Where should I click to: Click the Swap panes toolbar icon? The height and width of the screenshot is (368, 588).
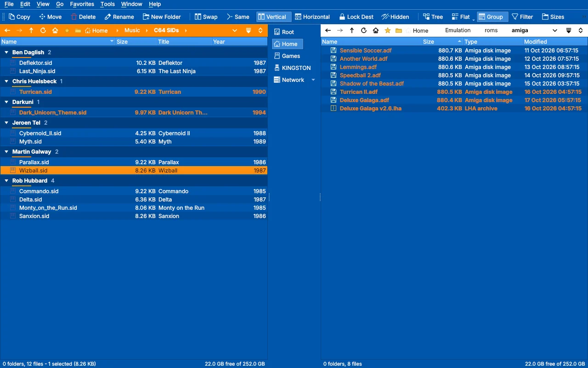[198, 17]
